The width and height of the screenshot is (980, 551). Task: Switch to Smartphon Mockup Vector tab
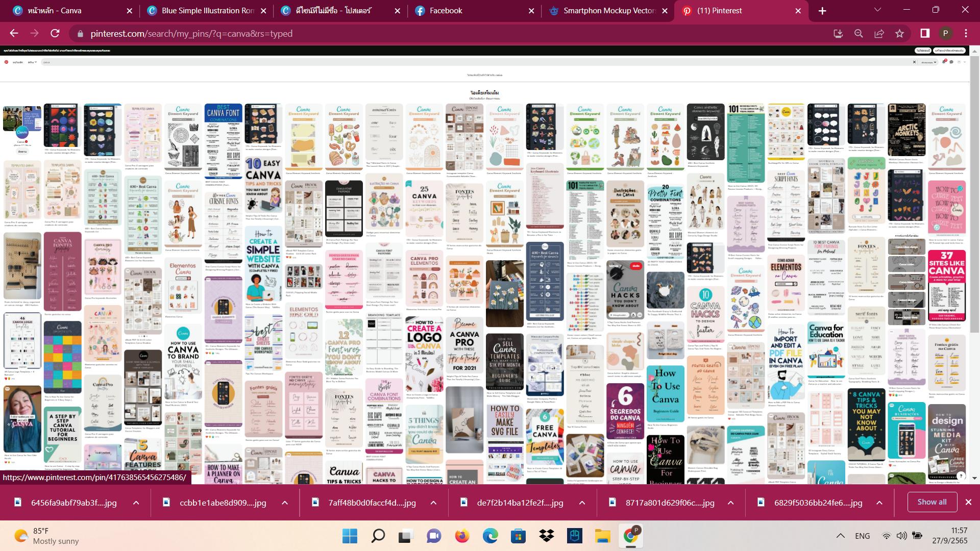pyautogui.click(x=607, y=11)
